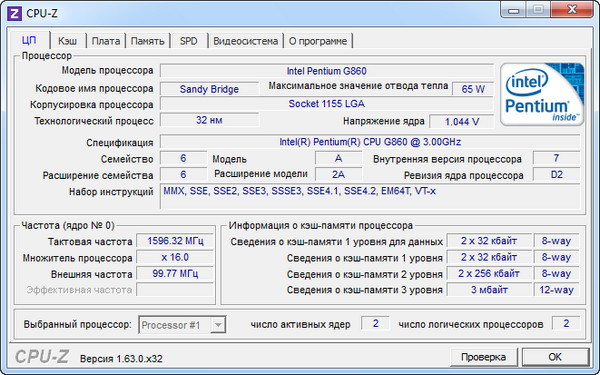Open the SPD tab
The width and height of the screenshot is (600, 375).
(189, 41)
